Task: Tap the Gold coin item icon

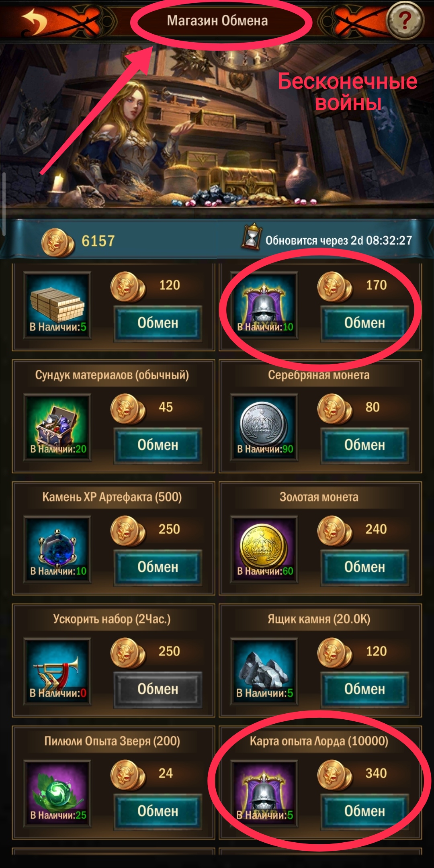Action: [x=264, y=549]
